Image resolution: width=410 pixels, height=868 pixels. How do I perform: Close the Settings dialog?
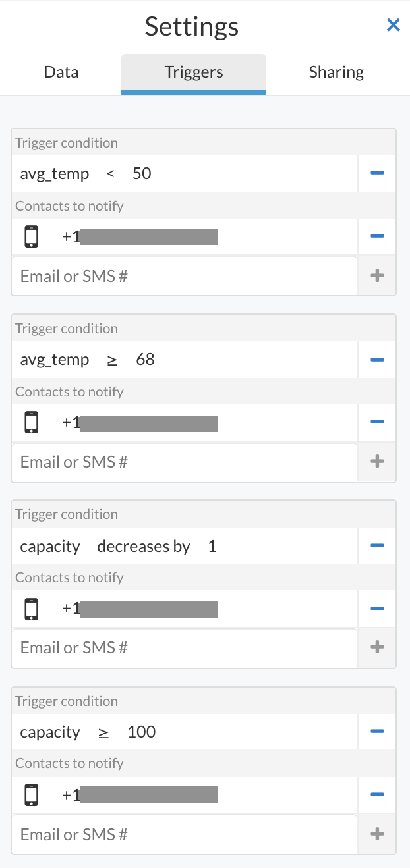point(394,24)
